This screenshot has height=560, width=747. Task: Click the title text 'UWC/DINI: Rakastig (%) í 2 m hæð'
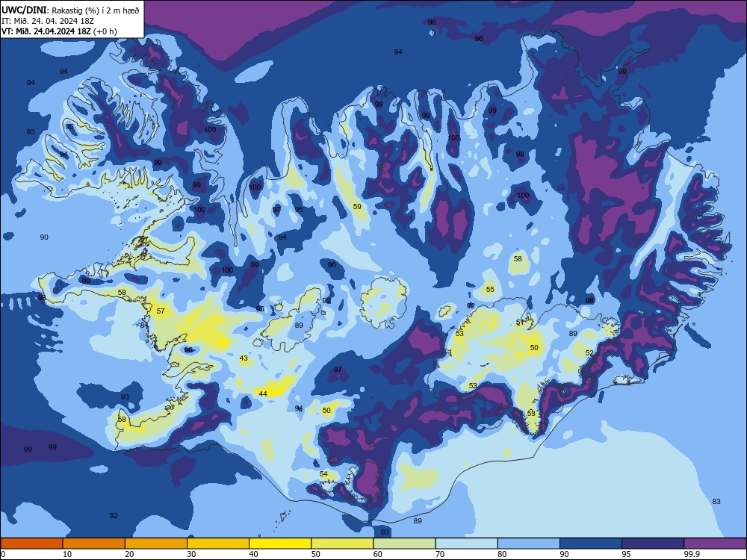(70, 10)
